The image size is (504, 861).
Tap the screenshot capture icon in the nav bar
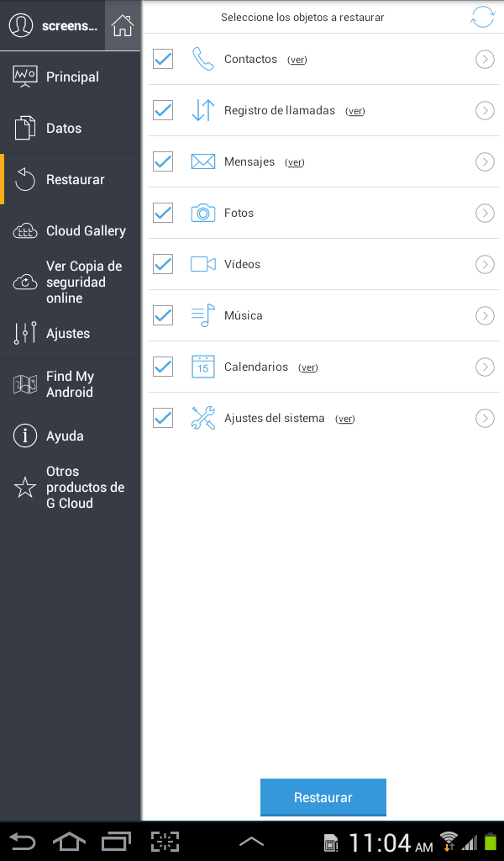click(x=165, y=841)
